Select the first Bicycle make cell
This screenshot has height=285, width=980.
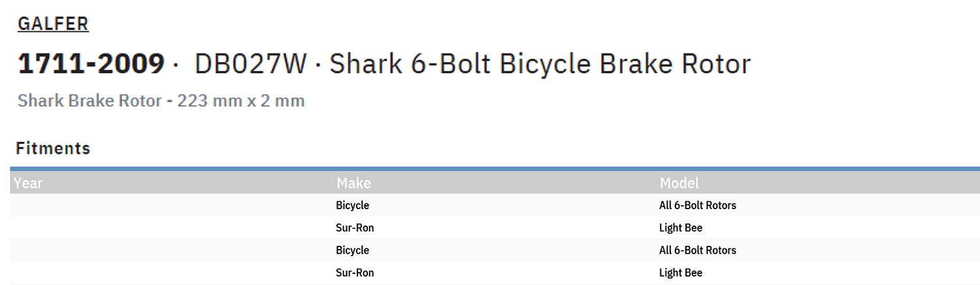coord(352,205)
